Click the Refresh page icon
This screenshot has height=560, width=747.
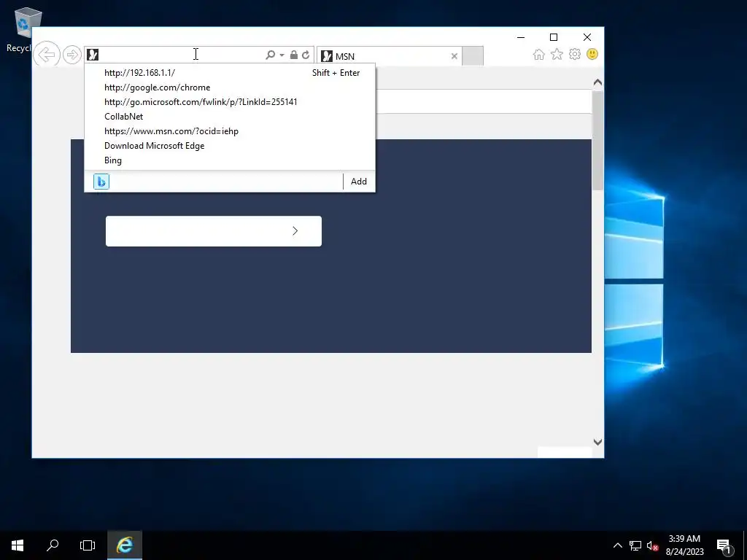(x=306, y=55)
